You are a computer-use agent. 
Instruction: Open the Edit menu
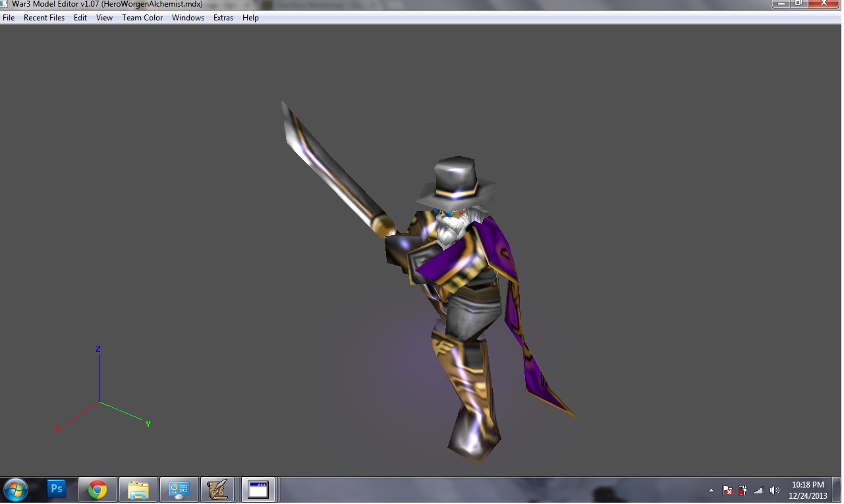[x=80, y=18]
